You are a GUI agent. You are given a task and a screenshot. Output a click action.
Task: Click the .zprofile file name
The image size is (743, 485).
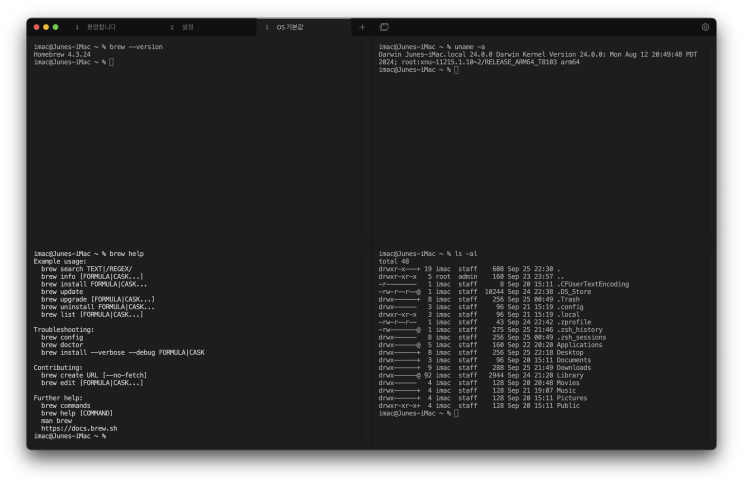[574, 322]
